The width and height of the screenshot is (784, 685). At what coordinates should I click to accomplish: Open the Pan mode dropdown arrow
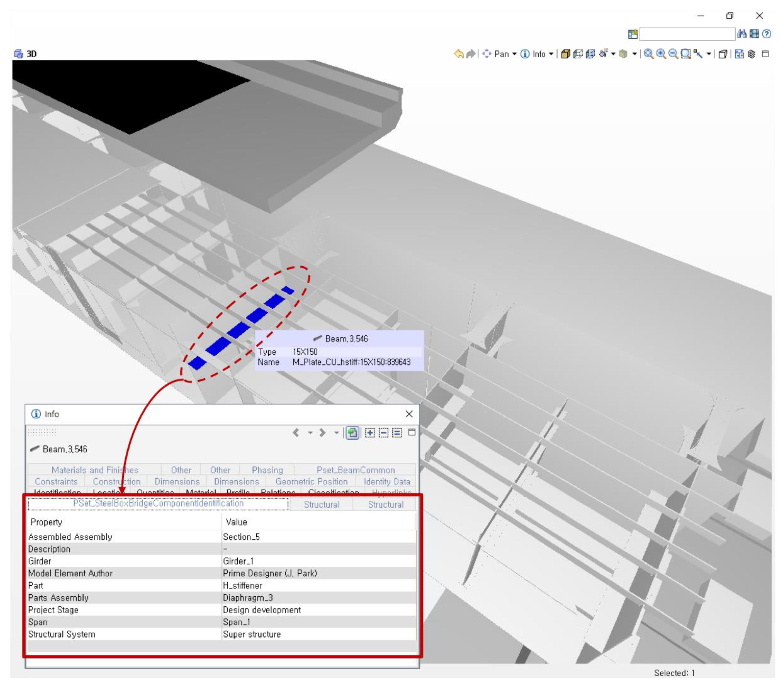click(514, 54)
